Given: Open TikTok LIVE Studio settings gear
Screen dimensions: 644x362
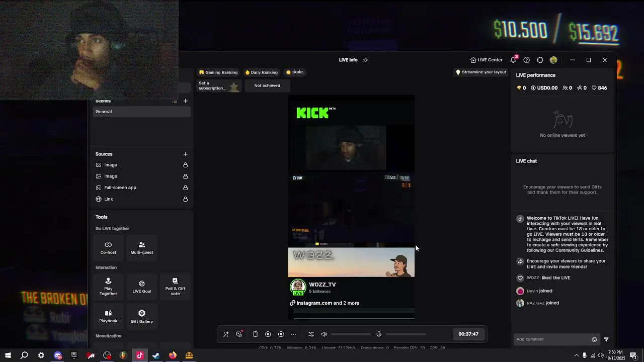Looking at the screenshot, I should click(540, 60).
